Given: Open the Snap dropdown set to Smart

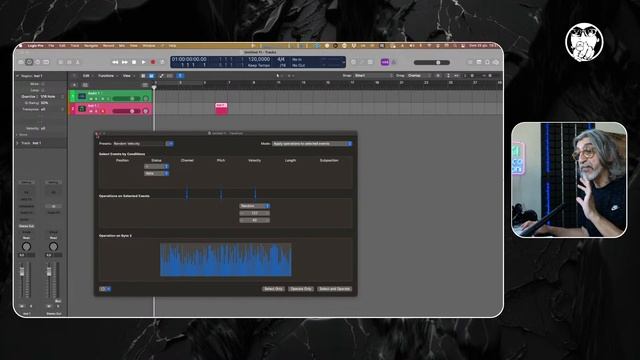Looking at the screenshot, I should 373,76.
